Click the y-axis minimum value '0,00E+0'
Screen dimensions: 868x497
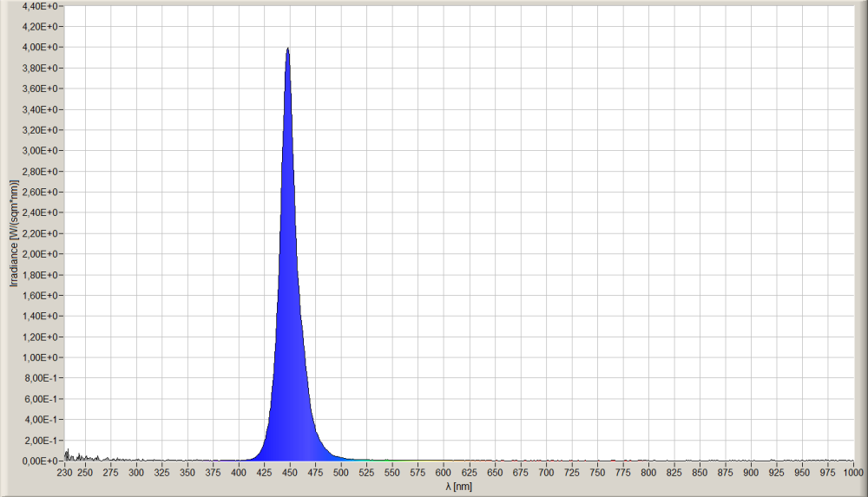41,461
